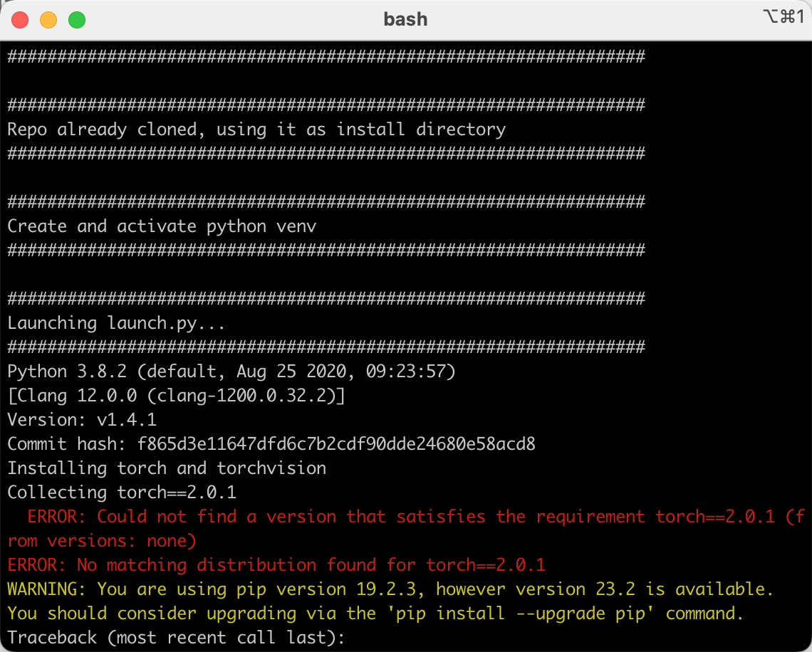Click the 'Repo already cloned' line

pos(256,130)
